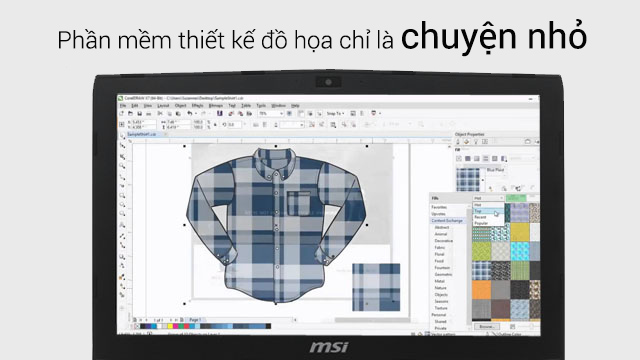Image resolution: width=640 pixels, height=360 pixels.
Task: Click the Save icon in the toolbar
Action: [140, 113]
